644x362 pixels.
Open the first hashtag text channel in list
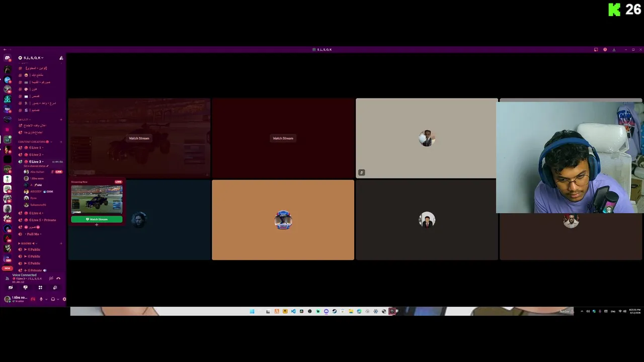coord(40,68)
